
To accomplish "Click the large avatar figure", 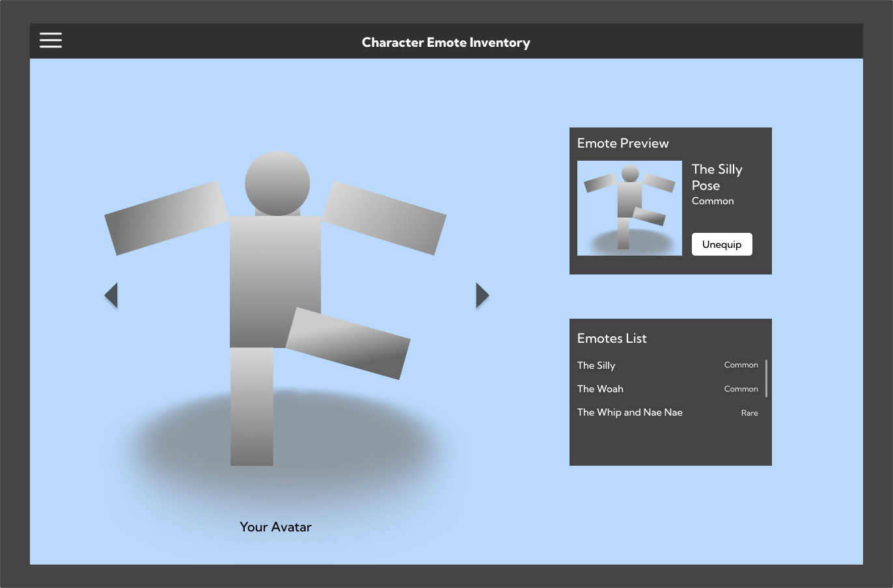I will pyautogui.click(x=275, y=309).
